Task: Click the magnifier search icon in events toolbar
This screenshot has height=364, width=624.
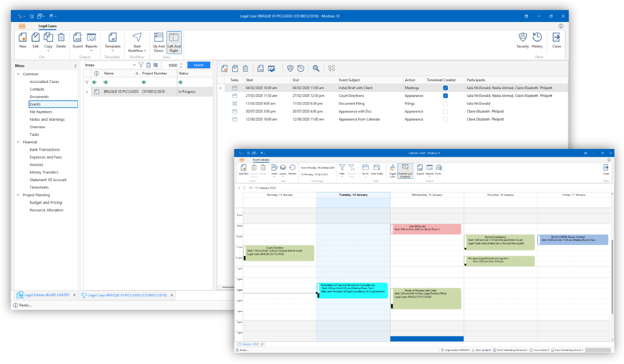Action: tap(316, 68)
